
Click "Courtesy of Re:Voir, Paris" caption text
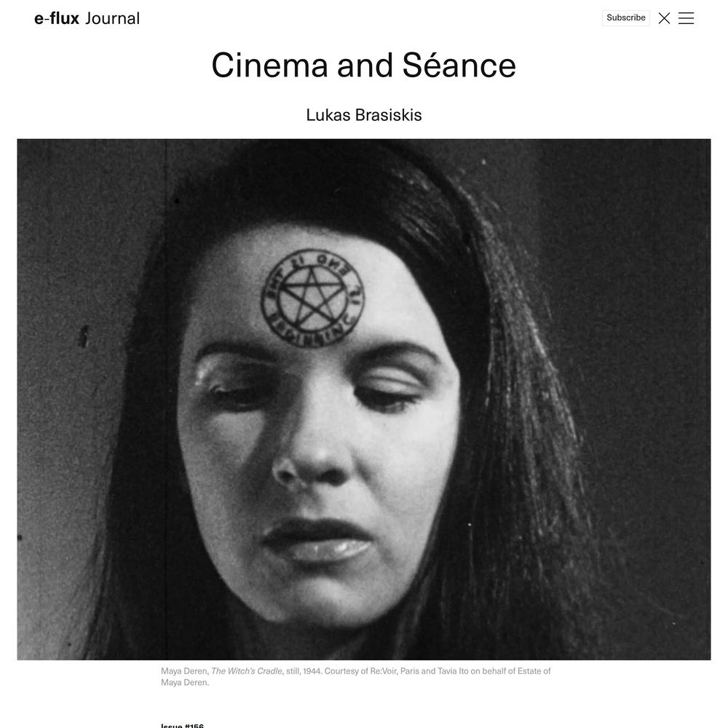372,671
